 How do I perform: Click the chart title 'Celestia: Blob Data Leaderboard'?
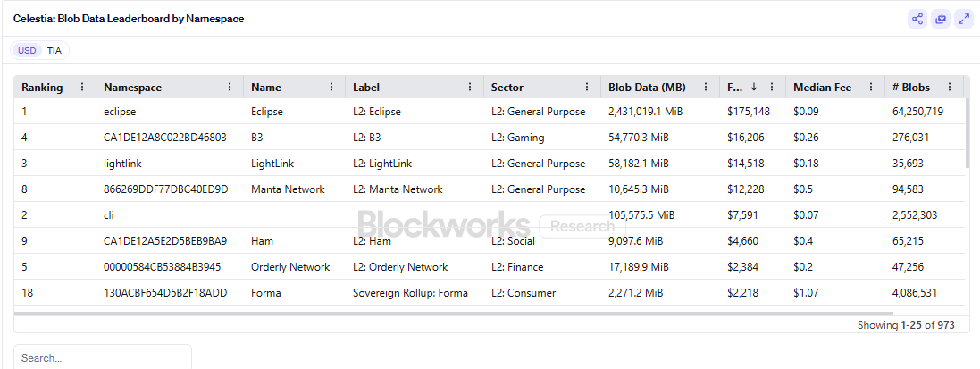pyautogui.click(x=129, y=19)
